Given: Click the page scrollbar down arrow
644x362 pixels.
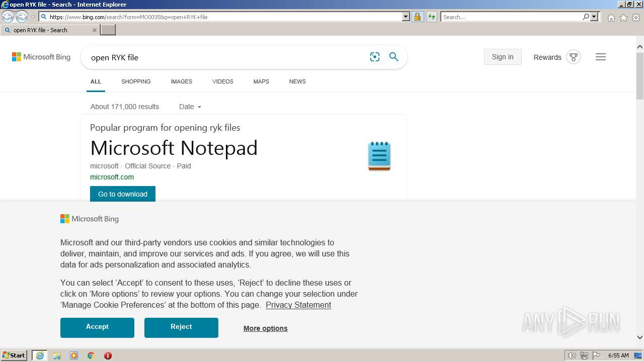Looking at the screenshot, I should pos(640,337).
